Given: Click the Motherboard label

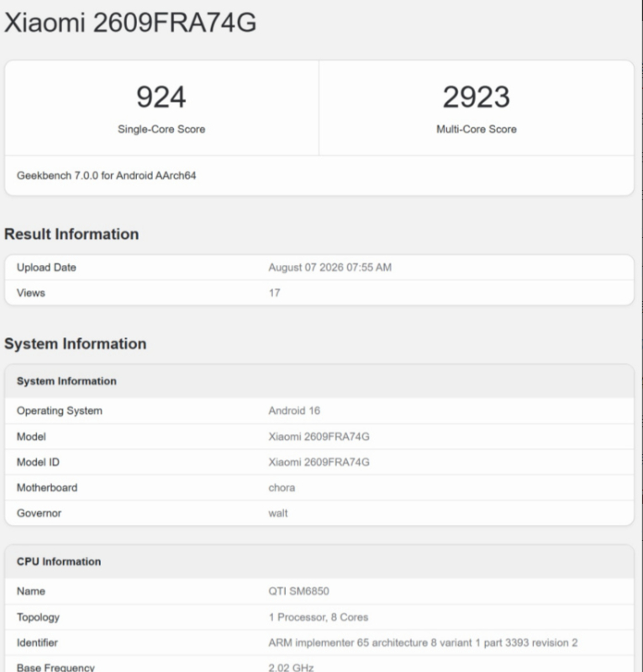Looking at the screenshot, I should [x=47, y=488].
